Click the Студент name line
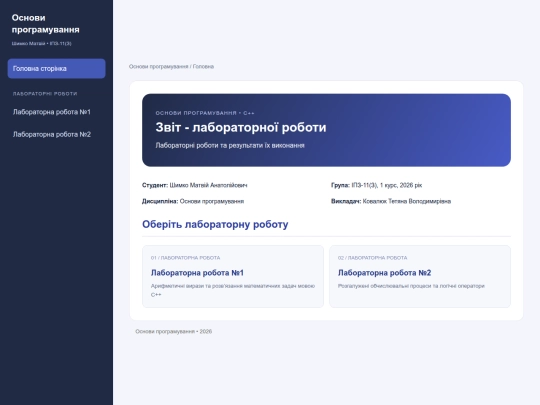Screen dimensions: 540x405 click(x=195, y=185)
